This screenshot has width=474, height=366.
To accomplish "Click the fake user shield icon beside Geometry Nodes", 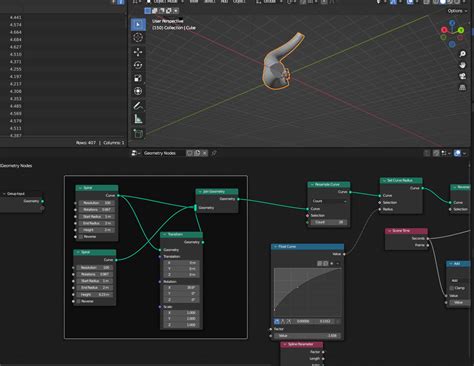I will (189, 153).
